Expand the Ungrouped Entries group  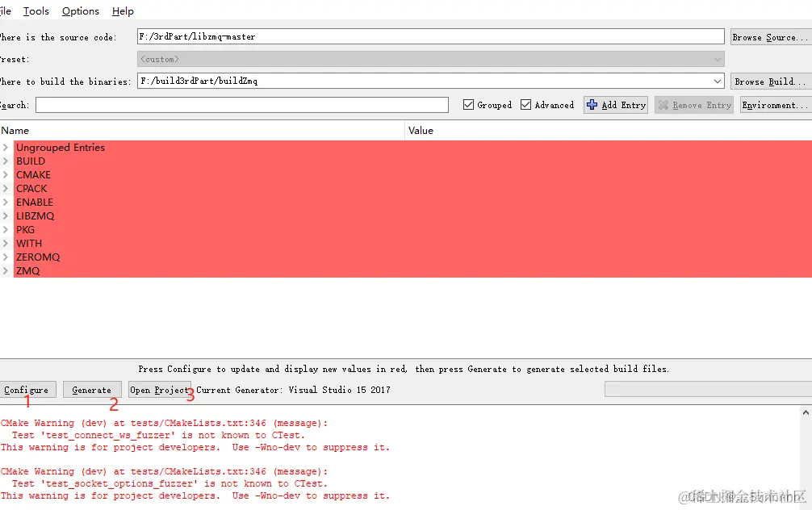pos(5,147)
